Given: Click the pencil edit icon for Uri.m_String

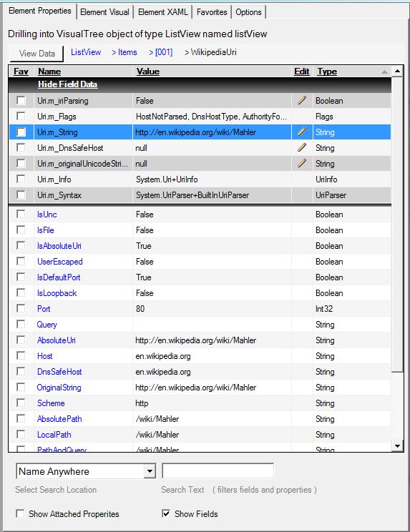Looking at the screenshot, I should pos(302,132).
